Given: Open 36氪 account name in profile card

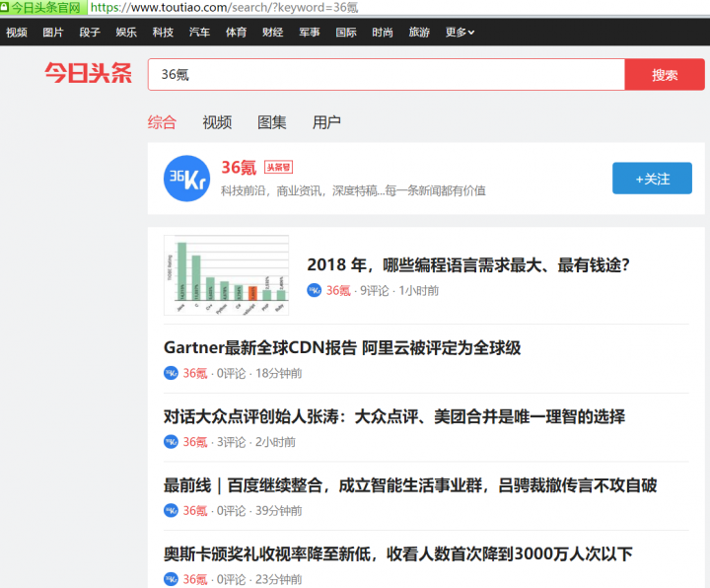Looking at the screenshot, I should (x=239, y=168).
